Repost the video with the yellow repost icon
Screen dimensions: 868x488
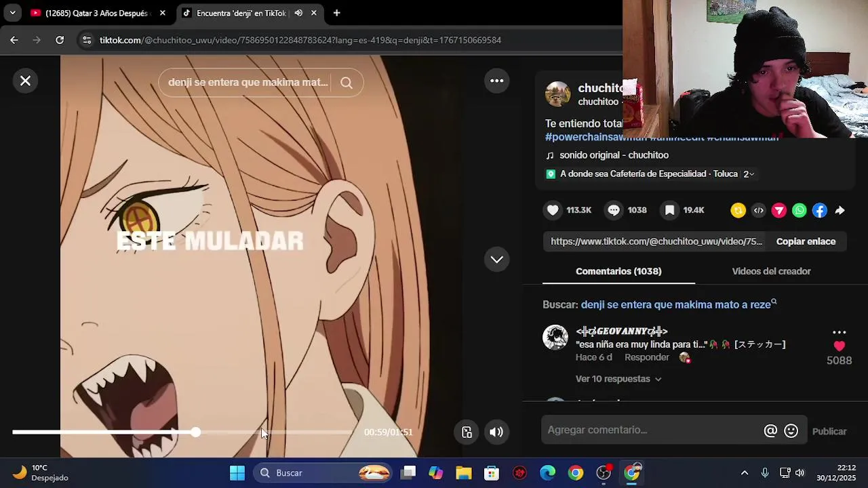[738, 211]
